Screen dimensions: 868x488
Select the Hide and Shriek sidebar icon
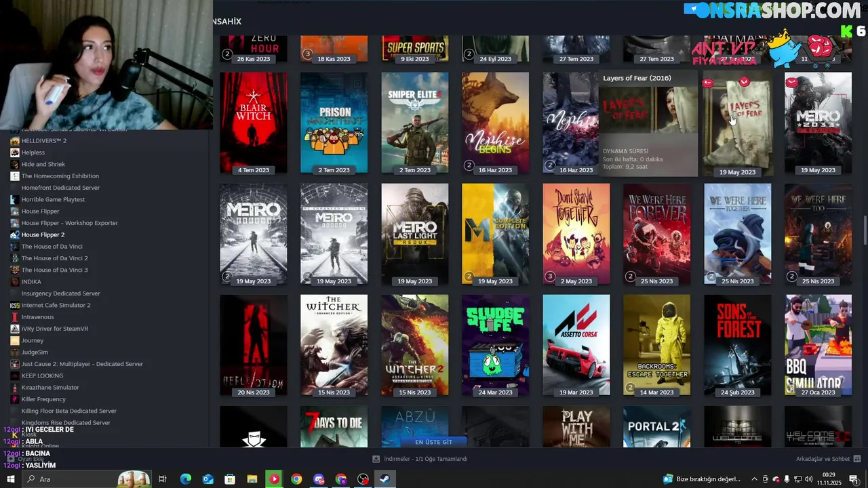tap(15, 164)
